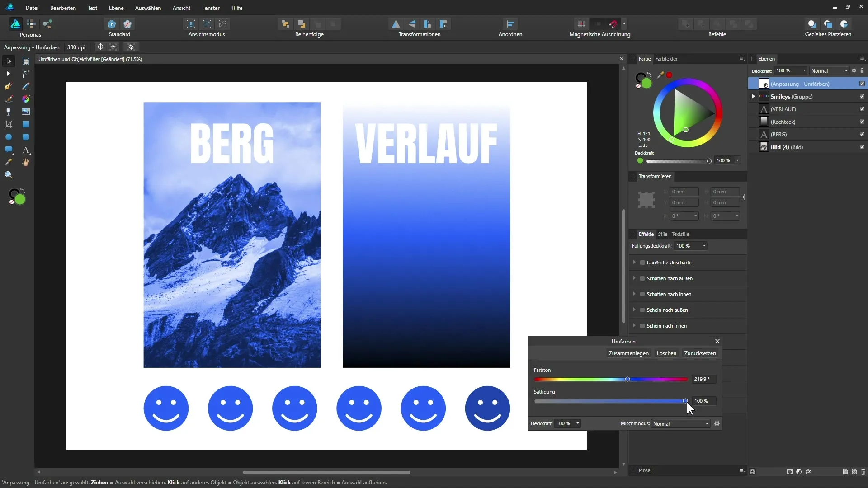Select the Pencil tool

point(26,86)
